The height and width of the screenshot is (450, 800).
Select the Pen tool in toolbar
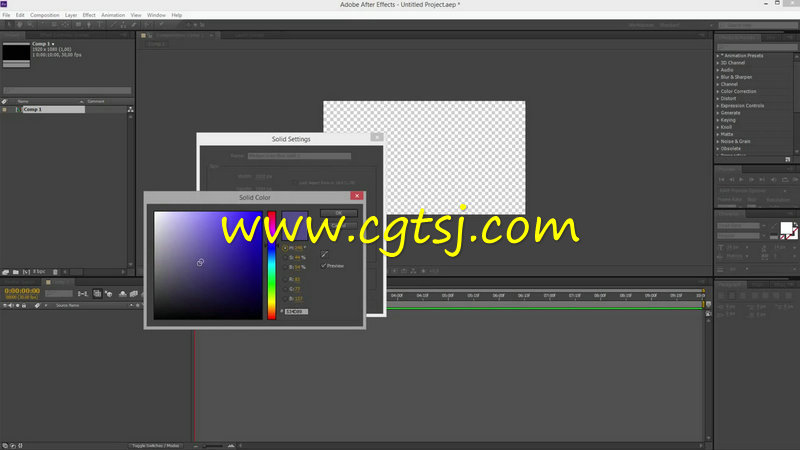(x=89, y=24)
